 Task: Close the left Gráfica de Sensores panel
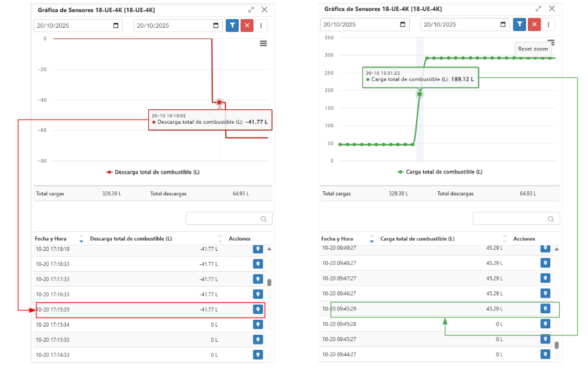[x=264, y=10]
